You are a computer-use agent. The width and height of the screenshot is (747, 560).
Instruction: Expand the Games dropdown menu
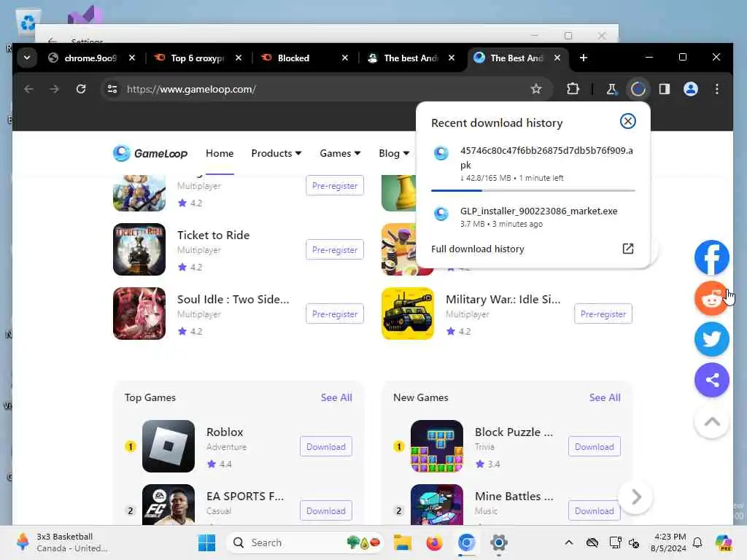point(340,153)
